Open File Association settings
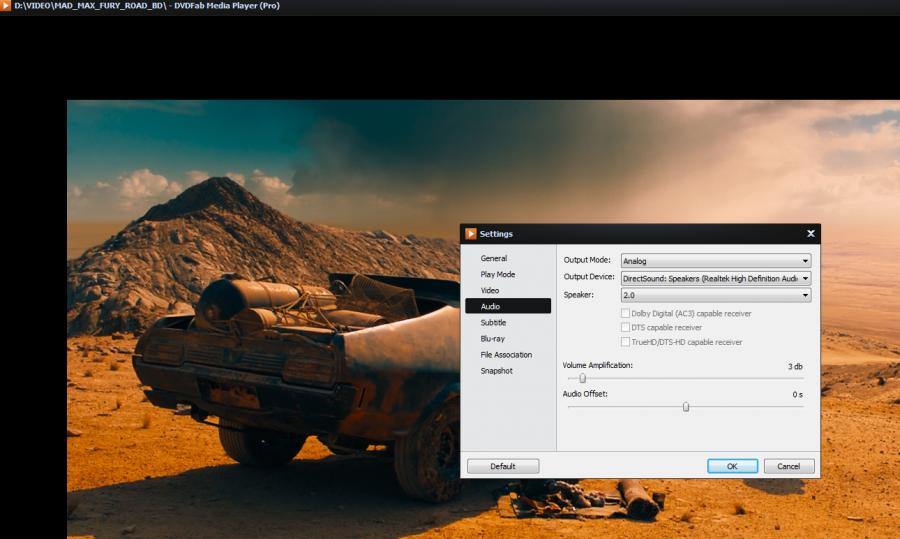This screenshot has height=539, width=900. [x=508, y=355]
